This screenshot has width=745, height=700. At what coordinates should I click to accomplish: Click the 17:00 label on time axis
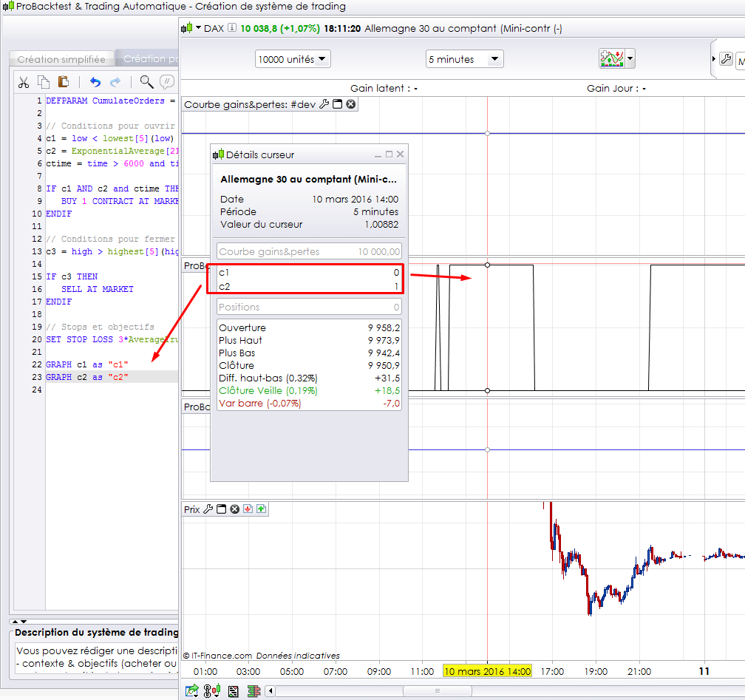[552, 671]
